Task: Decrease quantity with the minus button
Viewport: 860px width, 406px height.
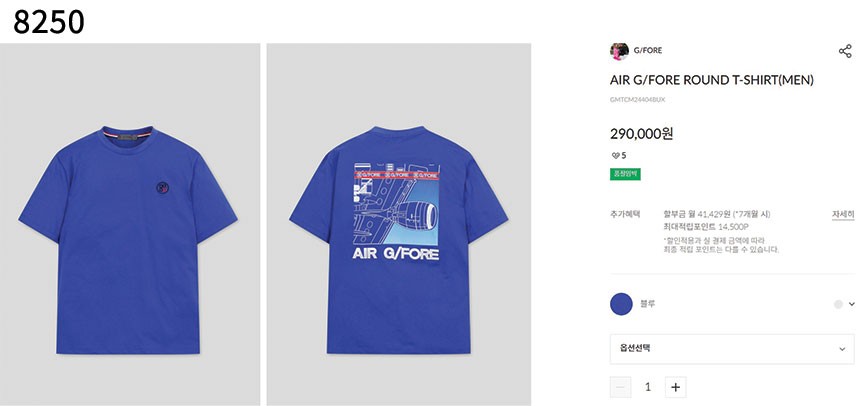Action: coord(621,387)
